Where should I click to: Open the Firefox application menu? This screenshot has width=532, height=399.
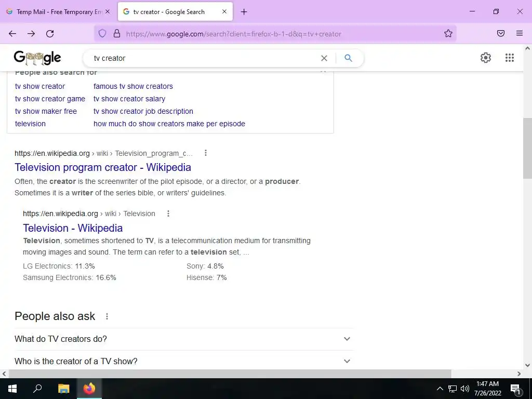(520, 33)
